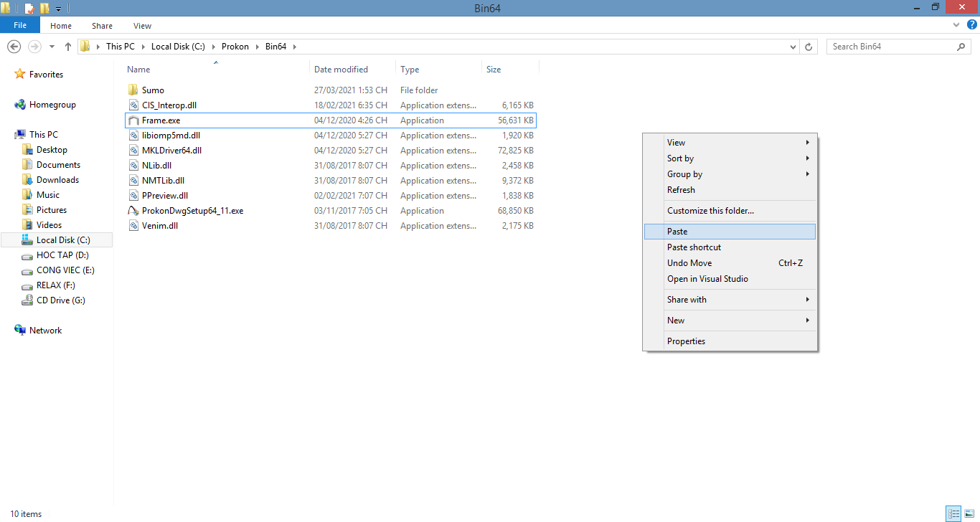Click the Refresh button in address bar
Screen dimensions: 980x522
(x=809, y=47)
